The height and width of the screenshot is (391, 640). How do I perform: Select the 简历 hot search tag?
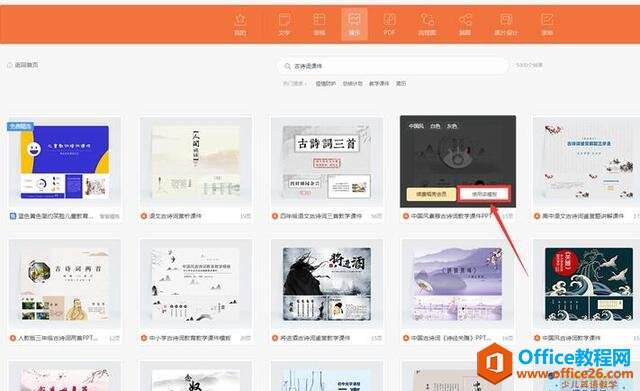(x=401, y=83)
